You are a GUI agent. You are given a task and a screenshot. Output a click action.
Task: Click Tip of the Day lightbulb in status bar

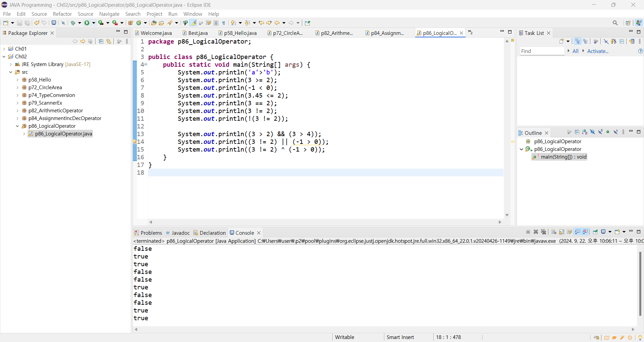(640, 338)
